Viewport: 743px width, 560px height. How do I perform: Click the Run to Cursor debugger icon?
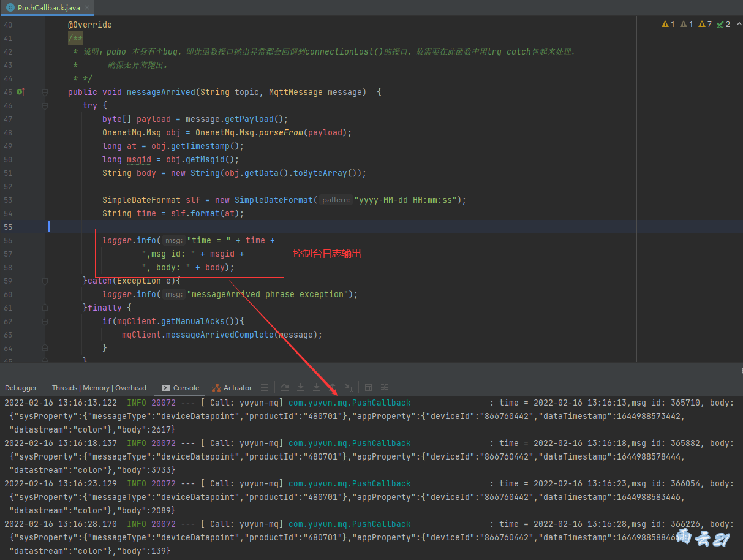pyautogui.click(x=349, y=387)
